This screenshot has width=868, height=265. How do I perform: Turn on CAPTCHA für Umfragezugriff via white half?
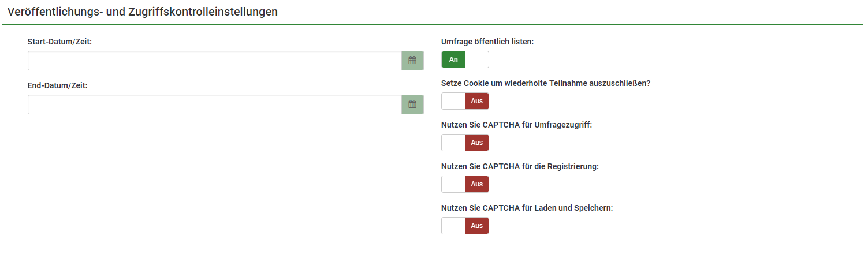453,143
